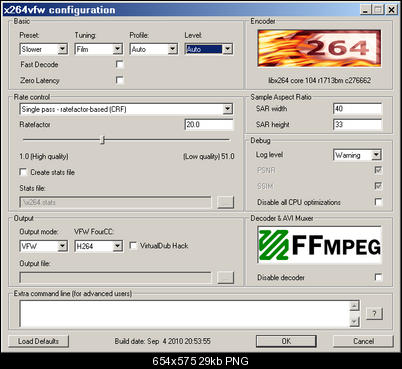Enable Disable all CPU optimizations checkbox
402x369 pixels.
click(x=378, y=202)
